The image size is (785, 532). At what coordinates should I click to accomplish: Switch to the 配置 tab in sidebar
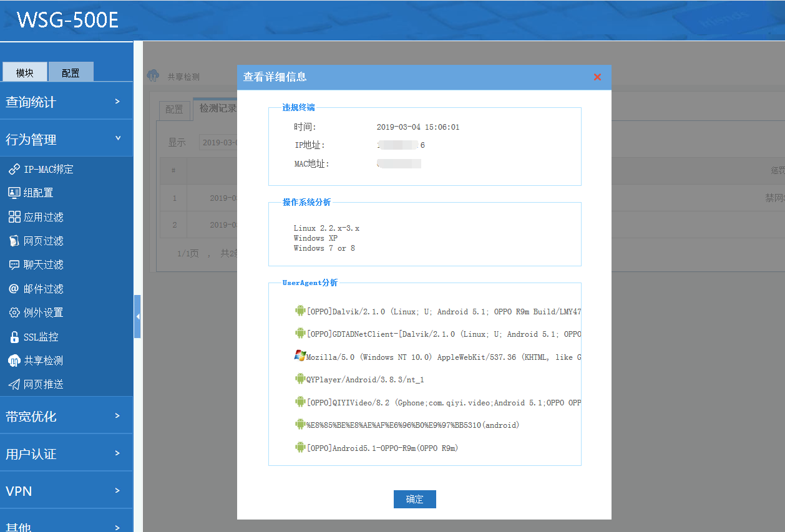71,72
